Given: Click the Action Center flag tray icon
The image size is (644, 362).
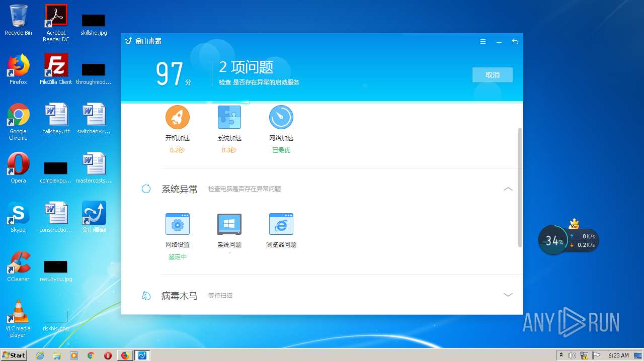Looking at the screenshot, I should tap(597, 355).
